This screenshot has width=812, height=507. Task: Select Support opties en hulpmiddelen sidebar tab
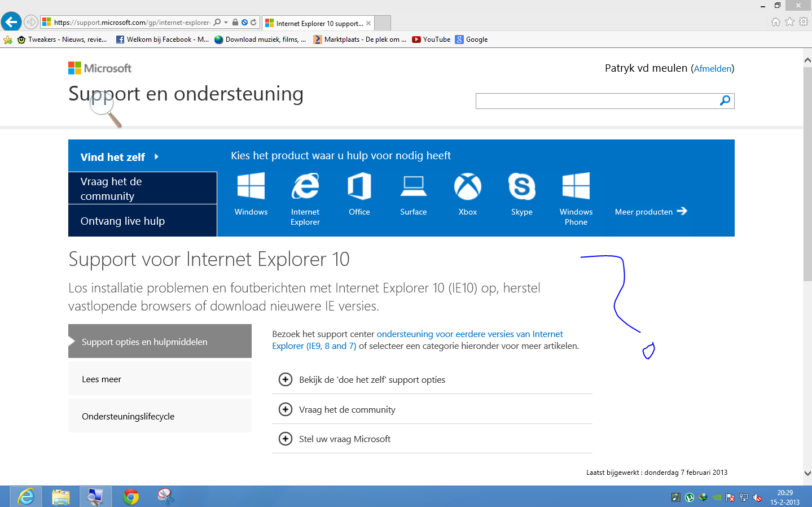[x=160, y=341]
